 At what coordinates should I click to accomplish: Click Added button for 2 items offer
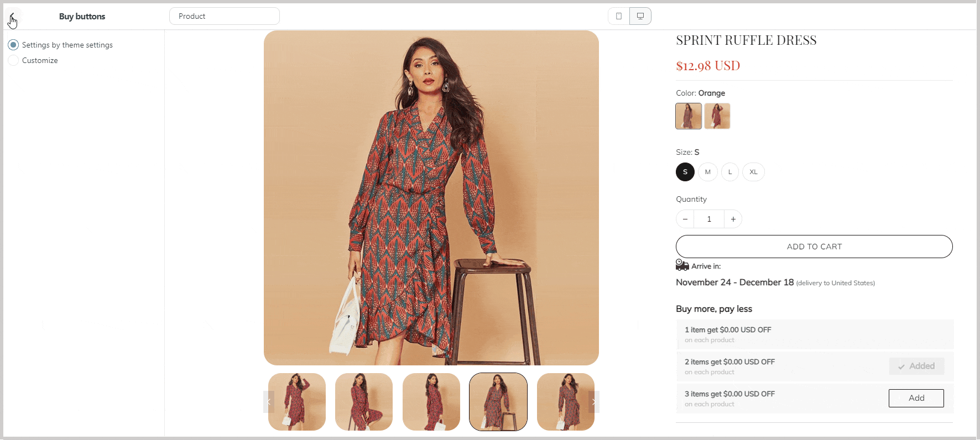916,366
